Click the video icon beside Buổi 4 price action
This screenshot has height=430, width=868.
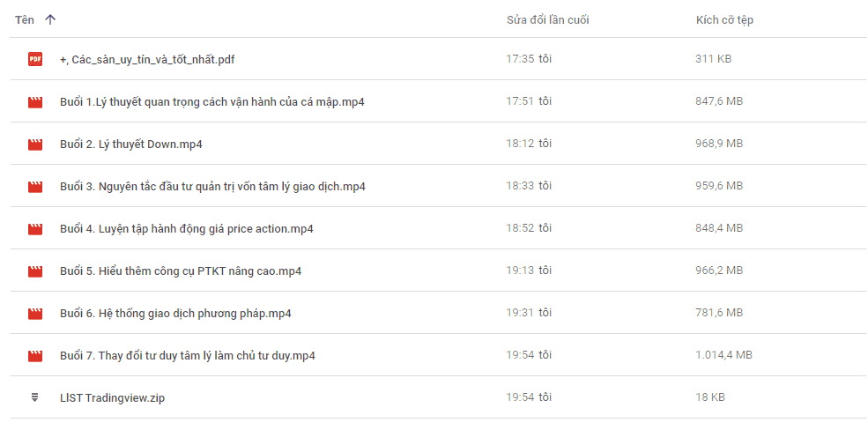(x=35, y=228)
